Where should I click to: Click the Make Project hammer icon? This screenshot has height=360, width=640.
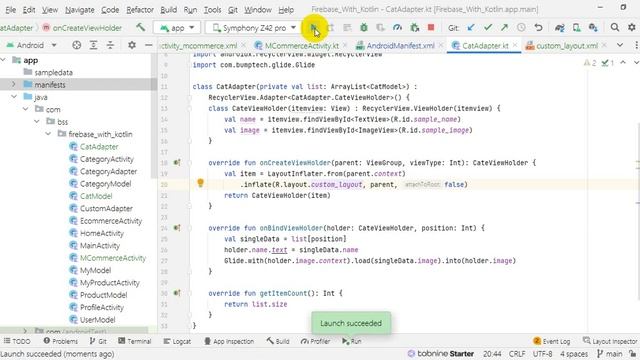click(140, 27)
